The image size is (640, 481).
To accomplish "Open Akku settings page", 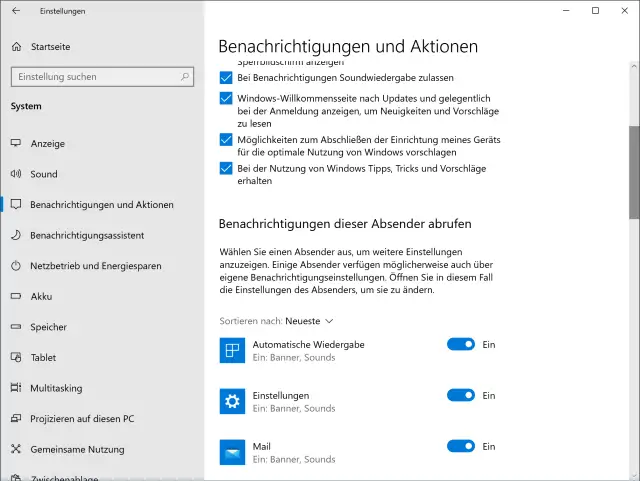I will pos(102,296).
